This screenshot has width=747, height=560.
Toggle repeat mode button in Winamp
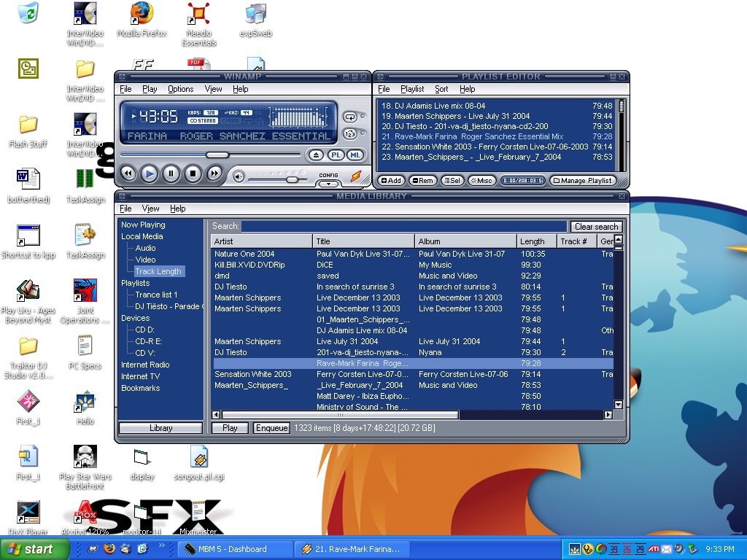coord(349,117)
